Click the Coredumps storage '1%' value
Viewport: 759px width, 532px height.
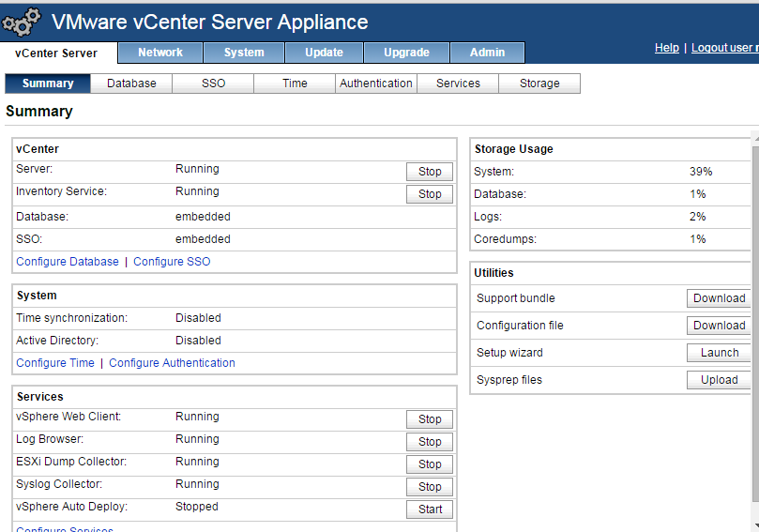coord(697,239)
